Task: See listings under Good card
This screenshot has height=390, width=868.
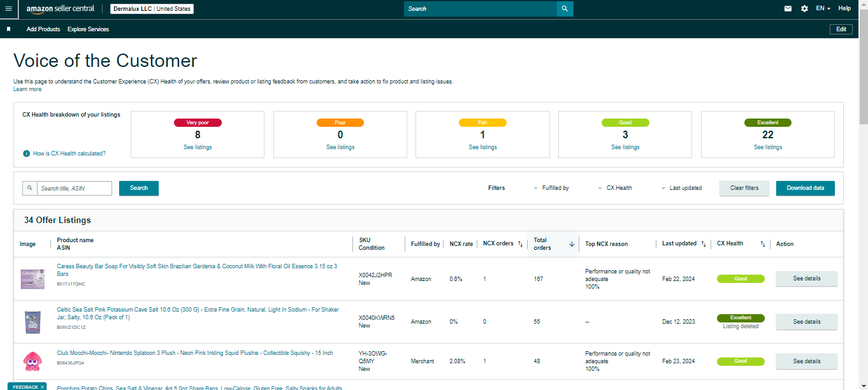Action: click(x=625, y=147)
